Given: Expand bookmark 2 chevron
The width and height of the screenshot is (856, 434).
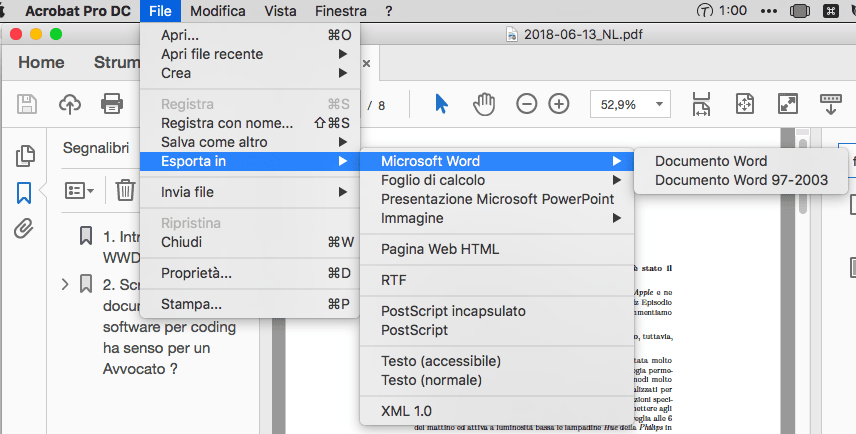Looking at the screenshot, I should pyautogui.click(x=65, y=284).
